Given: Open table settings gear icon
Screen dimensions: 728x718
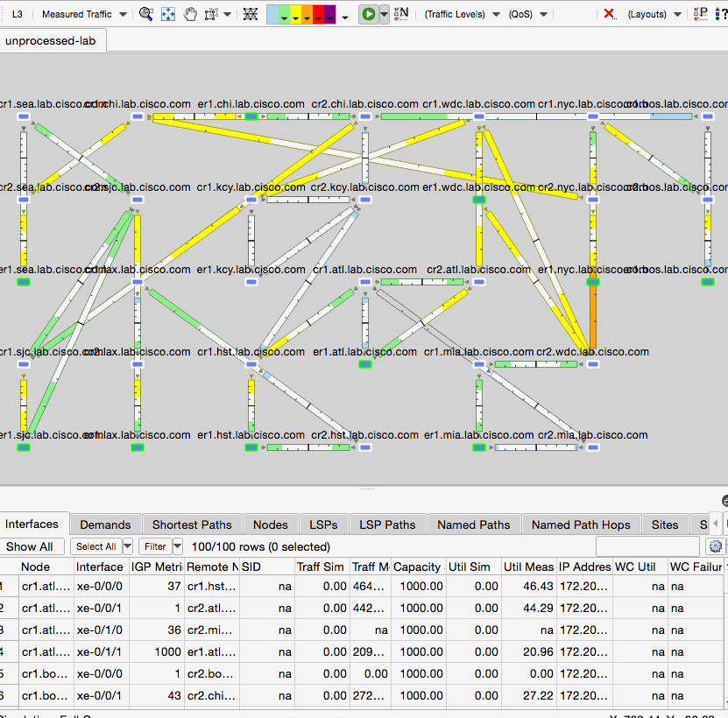Looking at the screenshot, I should (716, 546).
